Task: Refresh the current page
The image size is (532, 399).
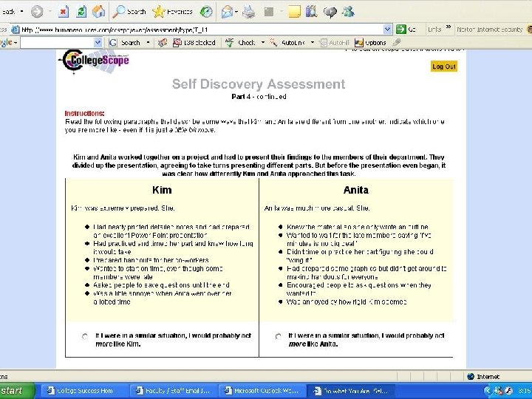Action: pos(81,12)
